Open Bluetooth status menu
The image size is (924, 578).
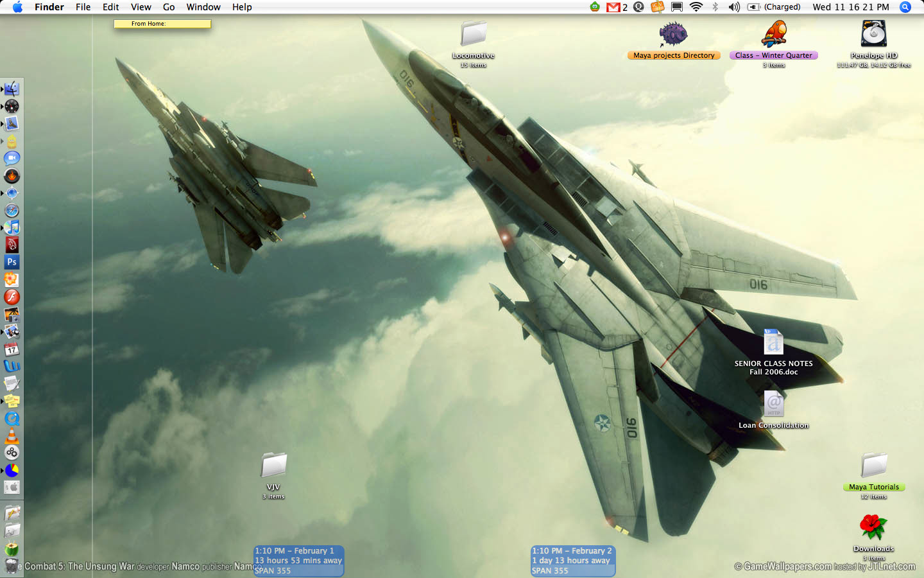(715, 7)
